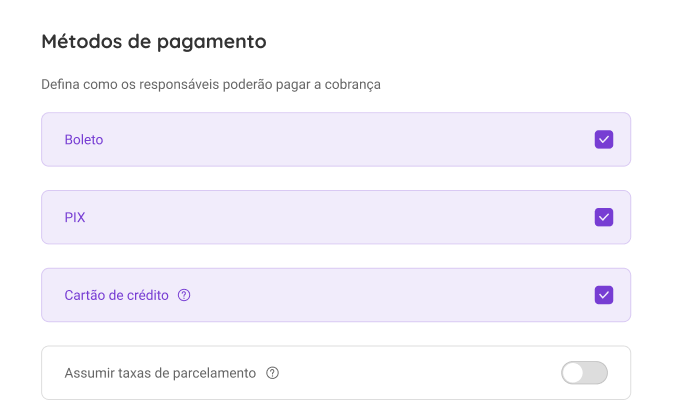Select the PIX label text
Image resolution: width=675 pixels, height=413 pixels.
(x=75, y=217)
